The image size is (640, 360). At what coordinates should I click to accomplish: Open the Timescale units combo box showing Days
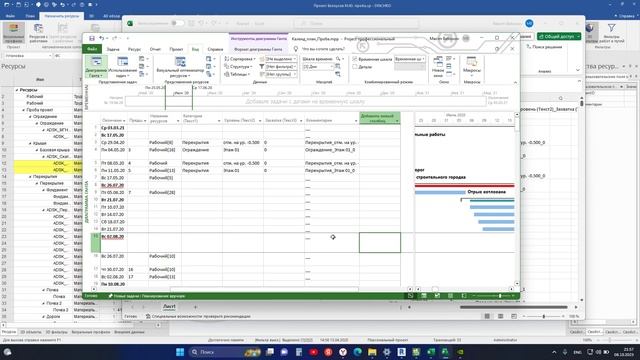click(x=318, y=67)
